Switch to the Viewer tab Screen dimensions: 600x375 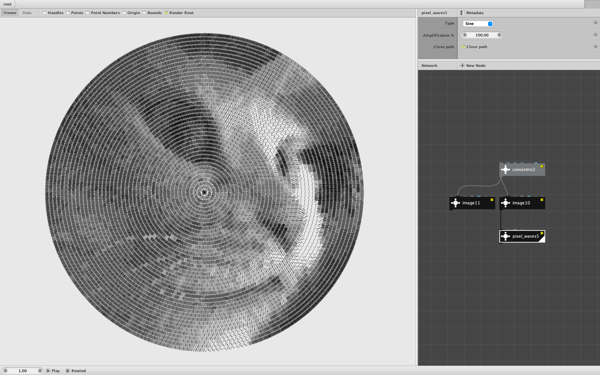coord(10,13)
